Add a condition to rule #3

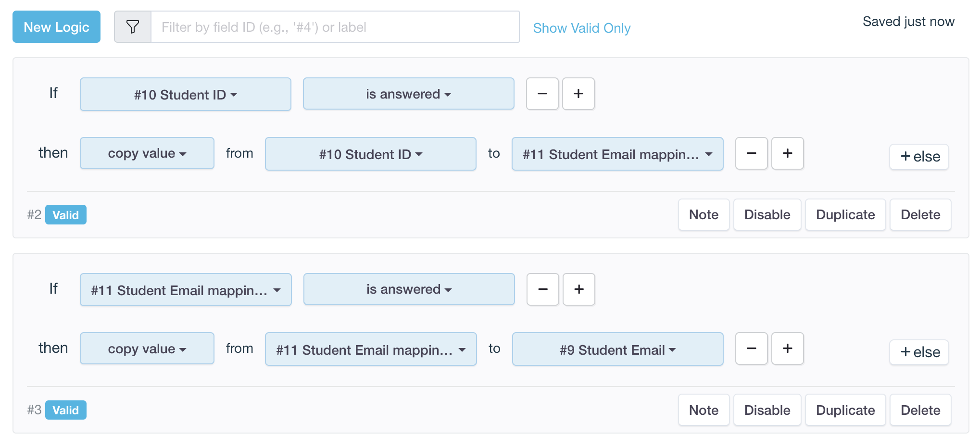click(578, 289)
